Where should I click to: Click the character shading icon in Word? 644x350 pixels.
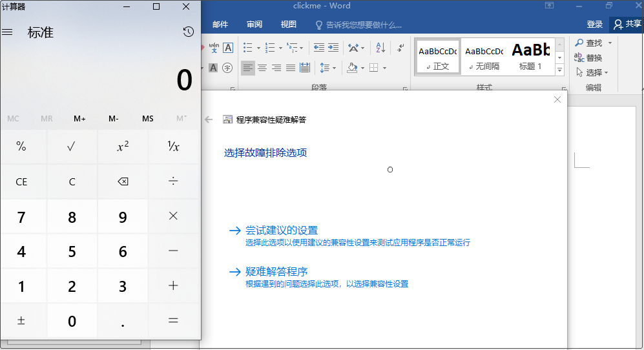coord(213,68)
